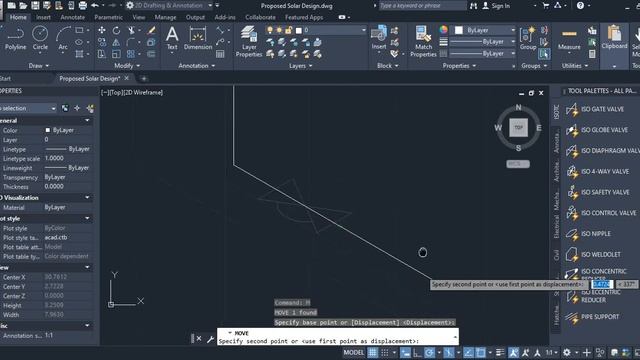Open the Parametric ribbon tab
Image resolution: width=640 pixels, height=360 pixels.
pyautogui.click(x=108, y=17)
